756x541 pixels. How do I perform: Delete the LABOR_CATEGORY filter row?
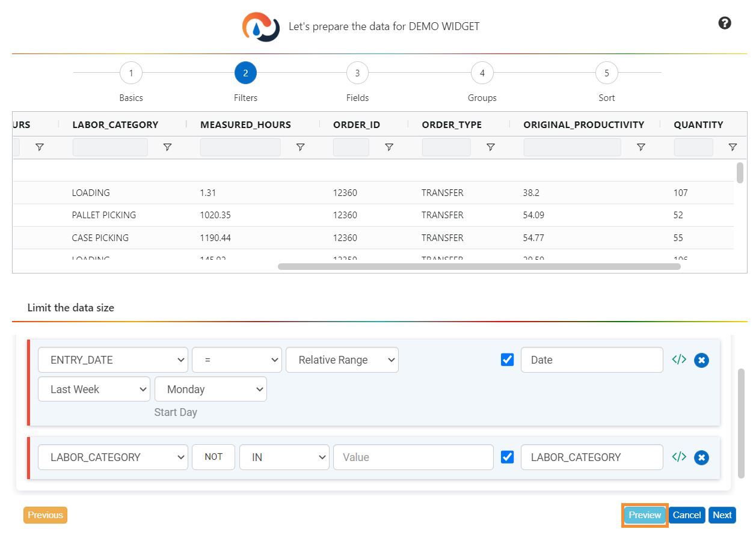tap(701, 457)
